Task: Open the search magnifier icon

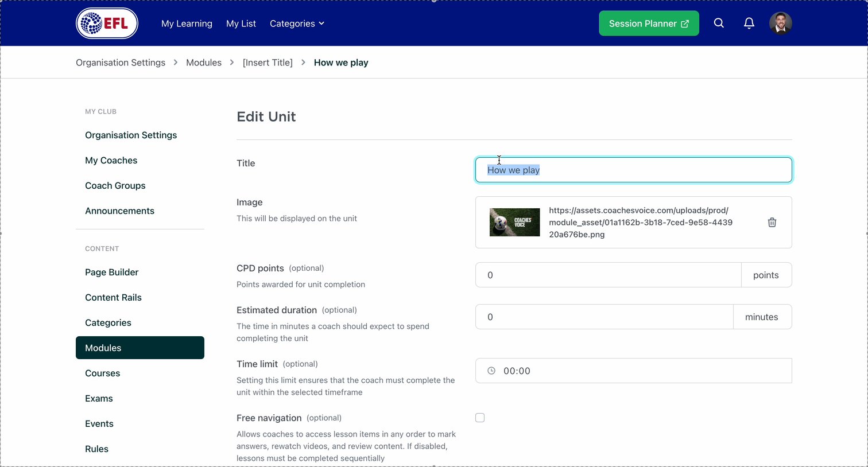Action: pos(719,23)
